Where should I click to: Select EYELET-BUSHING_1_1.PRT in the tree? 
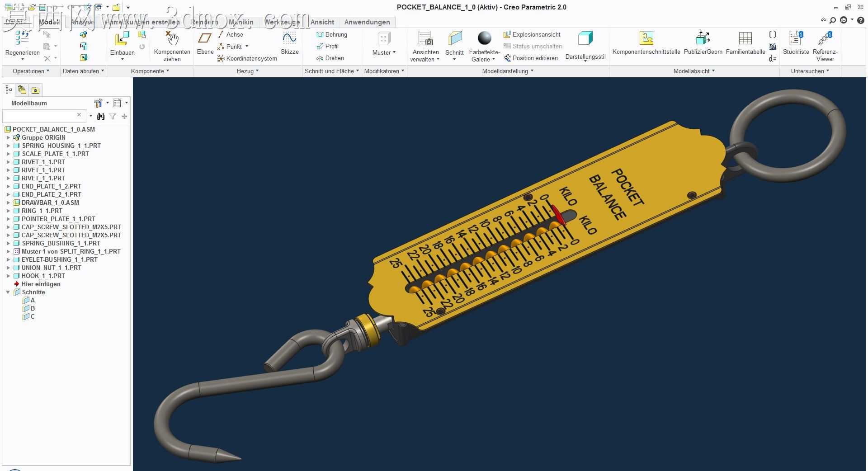59,259
